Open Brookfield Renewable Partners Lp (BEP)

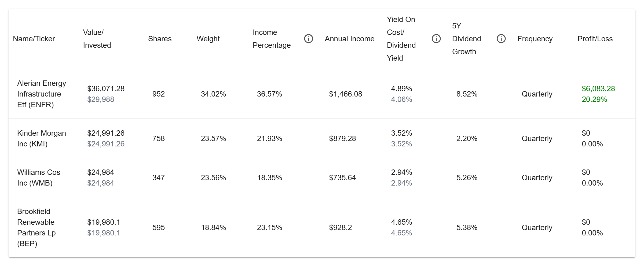36,228
